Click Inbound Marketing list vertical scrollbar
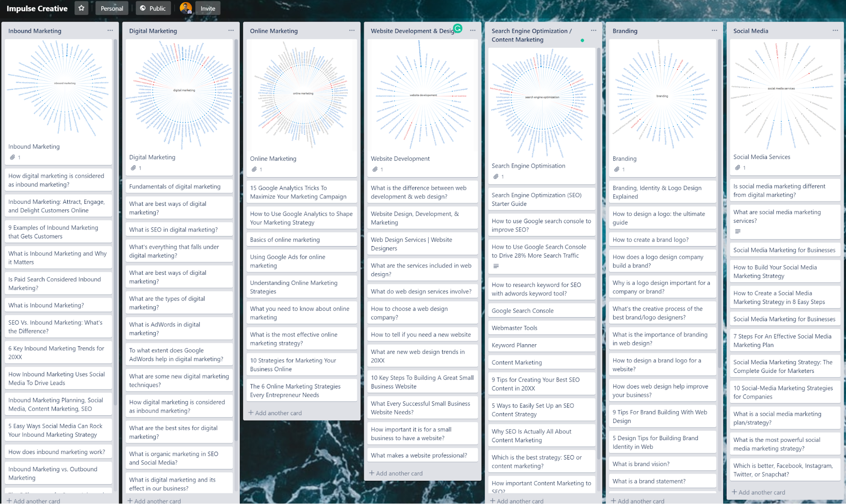 pos(116,211)
